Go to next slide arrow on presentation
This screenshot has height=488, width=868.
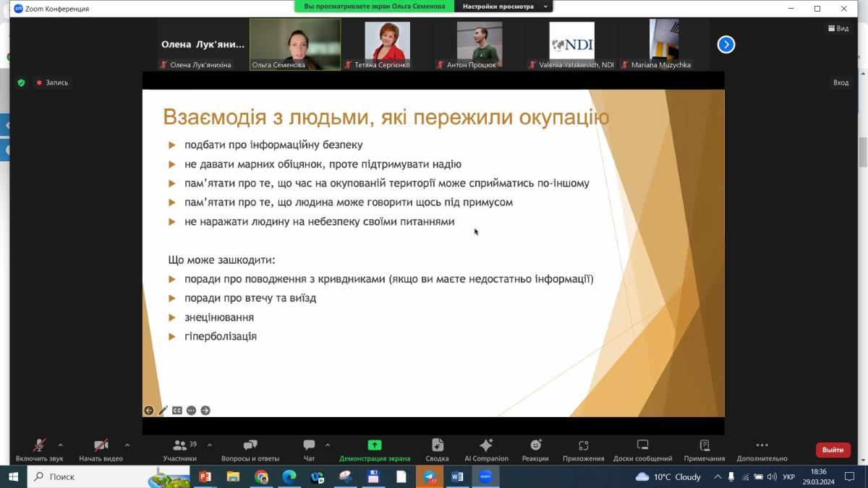point(205,411)
